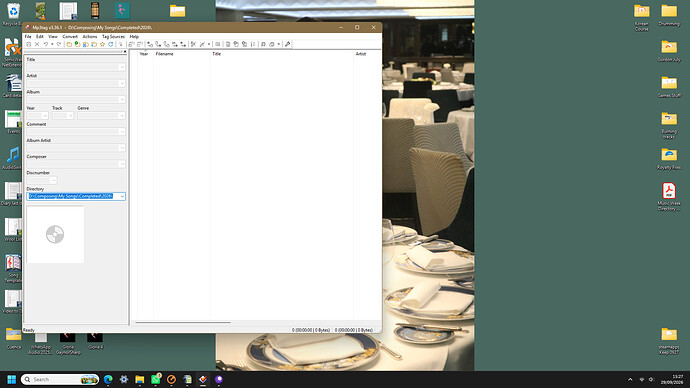Click the Mp3tag taskbar icon
This screenshot has width=690, height=388.
tap(203, 379)
